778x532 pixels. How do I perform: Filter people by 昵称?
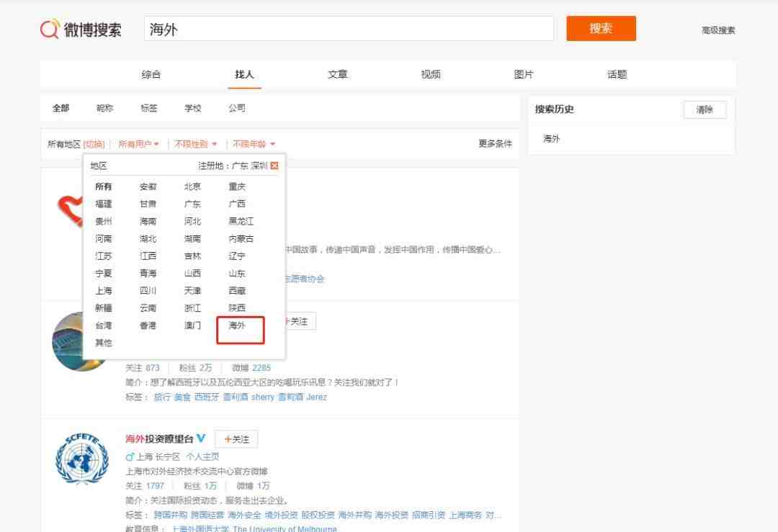tap(104, 108)
